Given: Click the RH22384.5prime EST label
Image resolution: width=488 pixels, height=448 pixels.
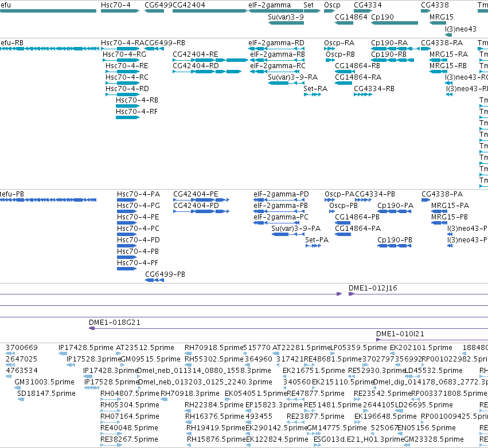Looking at the screenshot, I should click(x=214, y=406).
